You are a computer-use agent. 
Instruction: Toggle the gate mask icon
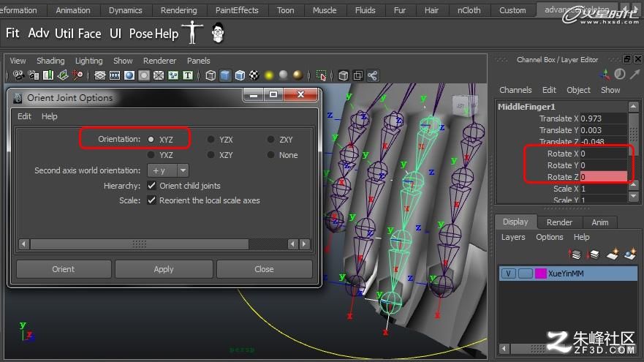pyautogui.click(x=144, y=75)
